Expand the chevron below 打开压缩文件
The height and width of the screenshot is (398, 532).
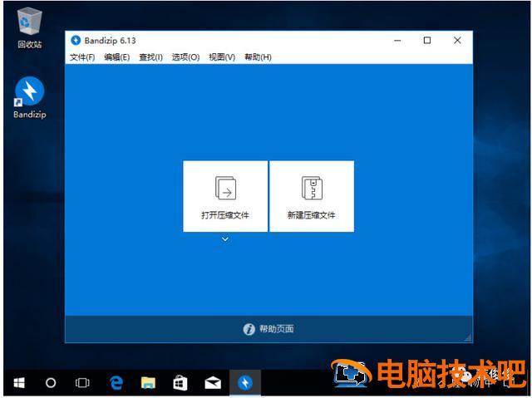click(x=225, y=239)
